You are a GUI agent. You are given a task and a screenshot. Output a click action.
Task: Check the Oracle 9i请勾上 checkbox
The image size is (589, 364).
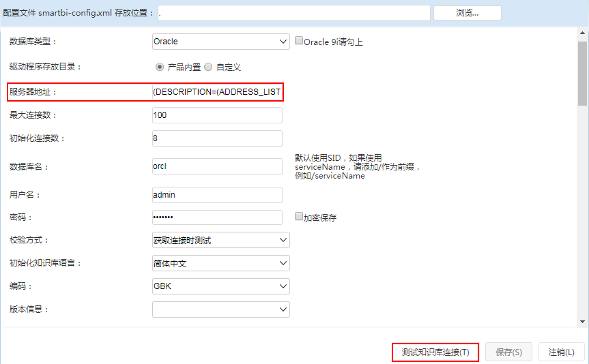pos(299,40)
